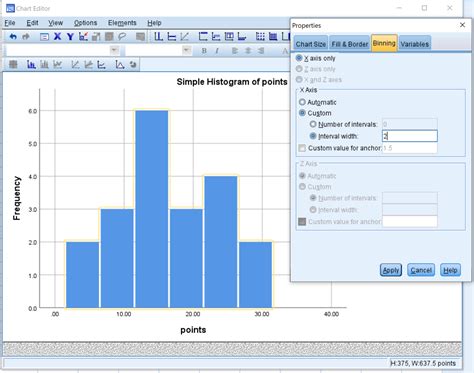The height and width of the screenshot is (373, 474).
Task: Open the File menu
Action: (10, 23)
